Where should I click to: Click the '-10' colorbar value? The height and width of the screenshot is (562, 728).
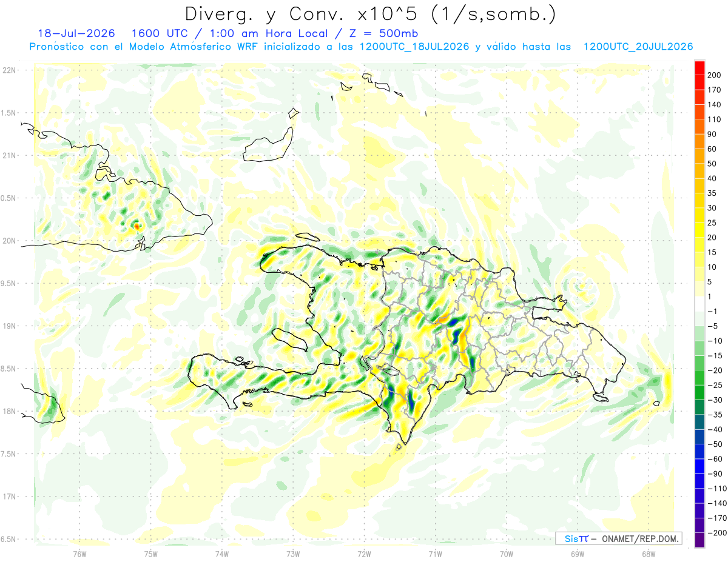pyautogui.click(x=716, y=341)
